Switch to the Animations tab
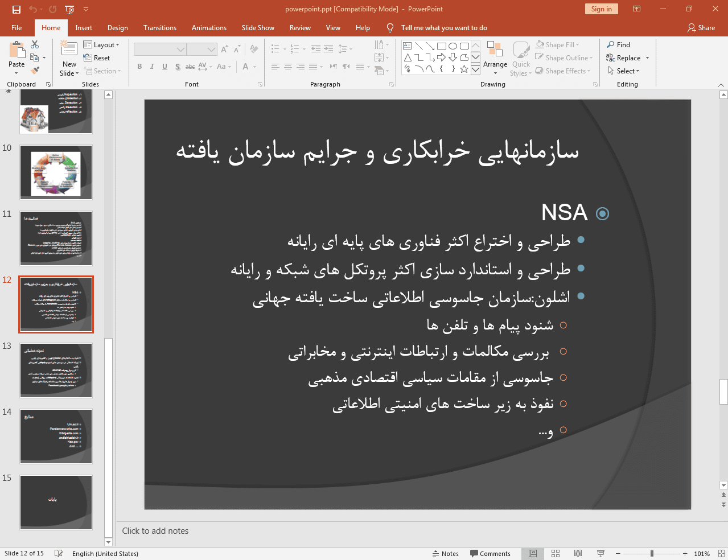 [209, 27]
